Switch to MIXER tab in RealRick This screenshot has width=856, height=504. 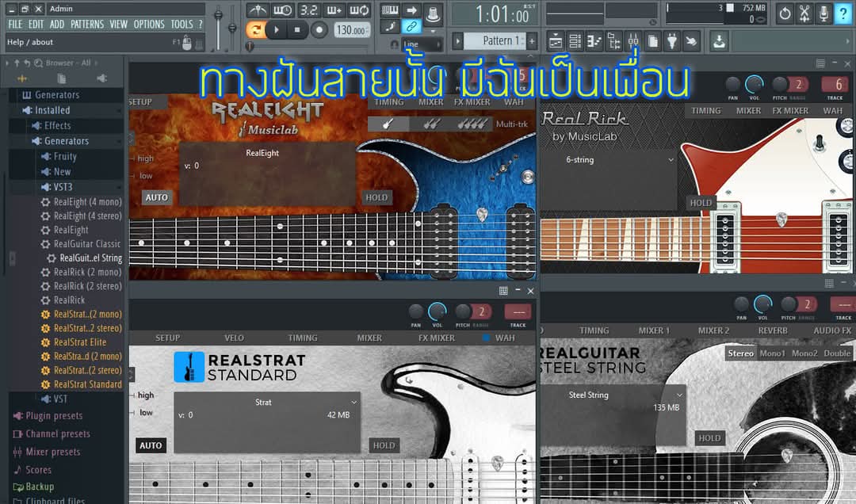coord(748,110)
